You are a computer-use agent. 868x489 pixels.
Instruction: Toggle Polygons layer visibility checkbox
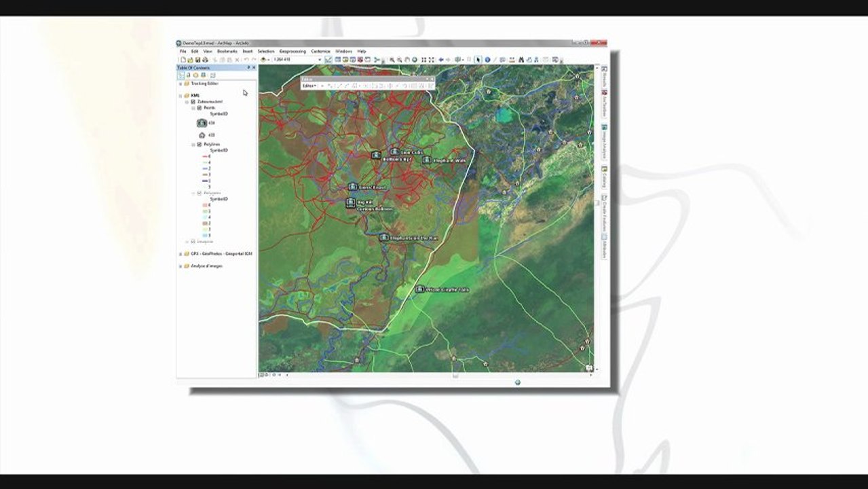199,193
